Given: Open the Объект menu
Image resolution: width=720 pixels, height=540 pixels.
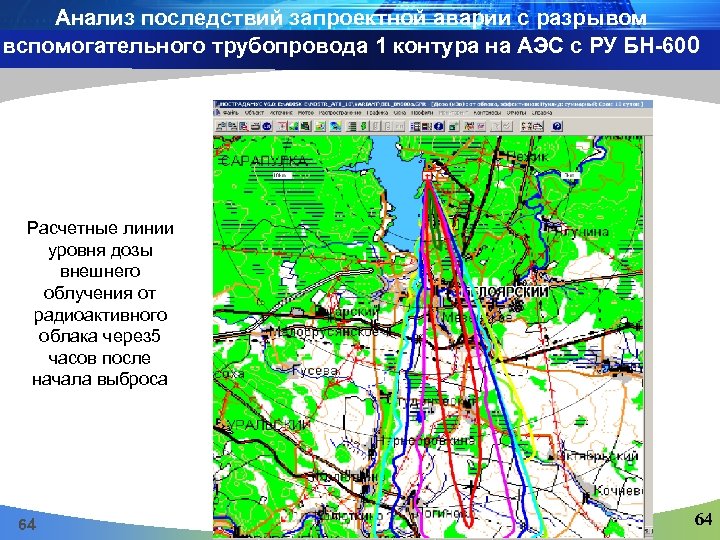Looking at the screenshot, I should [254, 112].
